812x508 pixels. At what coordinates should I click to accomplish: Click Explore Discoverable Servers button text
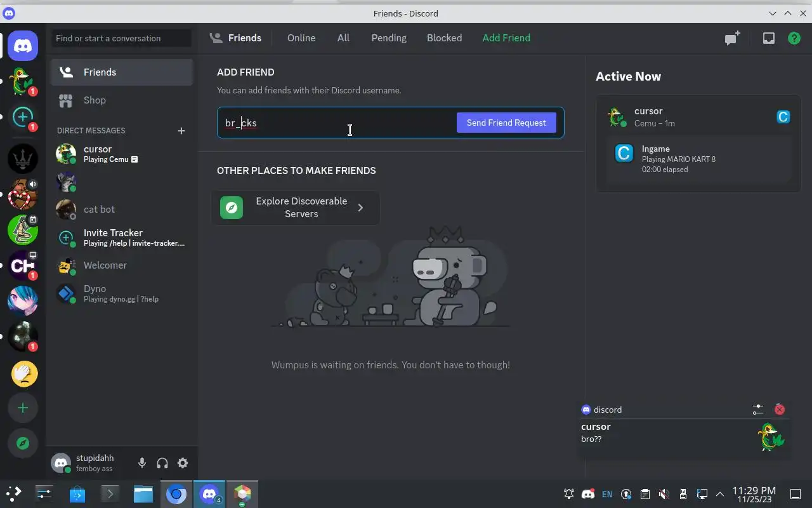pyautogui.click(x=301, y=208)
